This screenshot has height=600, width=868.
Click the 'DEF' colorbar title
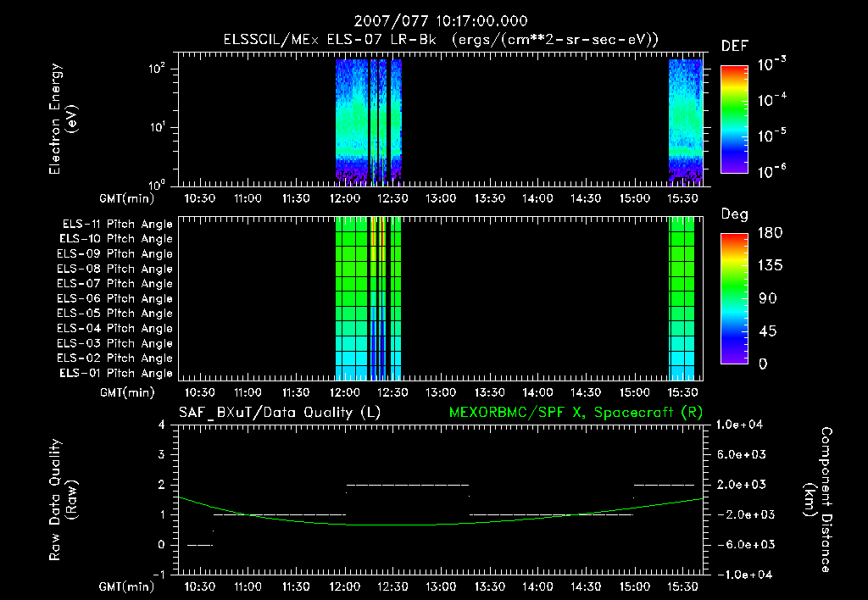734,46
